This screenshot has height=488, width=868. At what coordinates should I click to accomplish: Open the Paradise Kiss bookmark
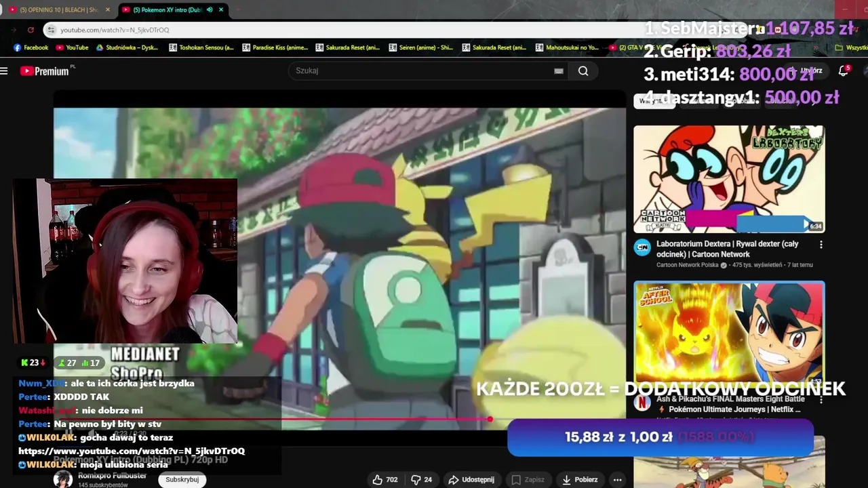coord(274,47)
